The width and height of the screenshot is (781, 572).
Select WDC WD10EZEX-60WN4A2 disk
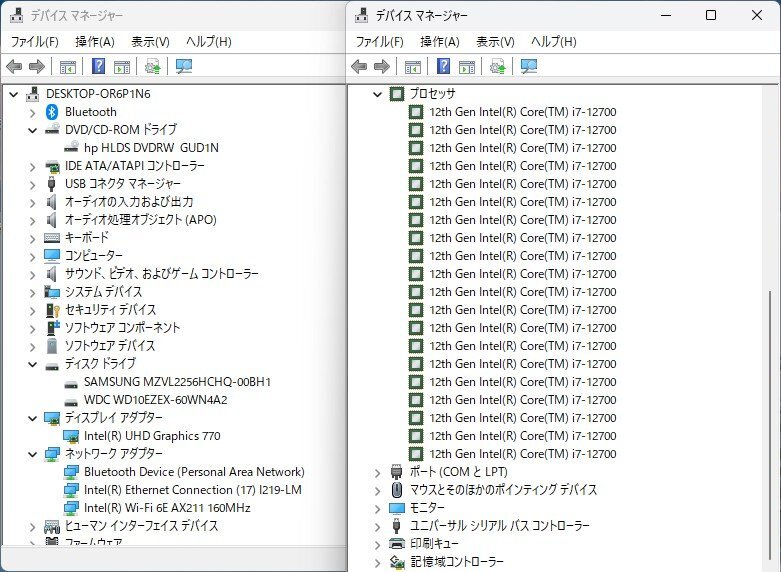pyautogui.click(x=155, y=400)
